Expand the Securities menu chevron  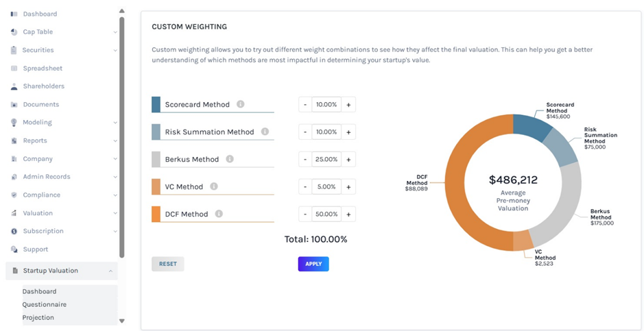pos(115,50)
